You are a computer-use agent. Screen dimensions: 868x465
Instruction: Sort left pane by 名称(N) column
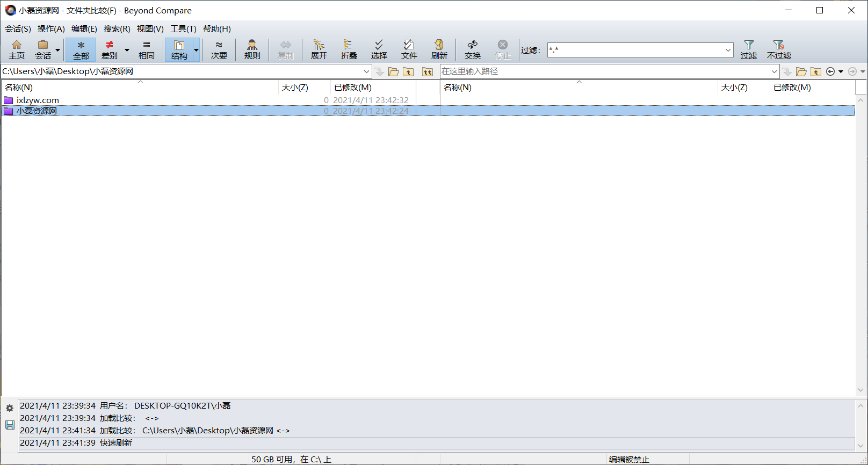click(x=140, y=87)
